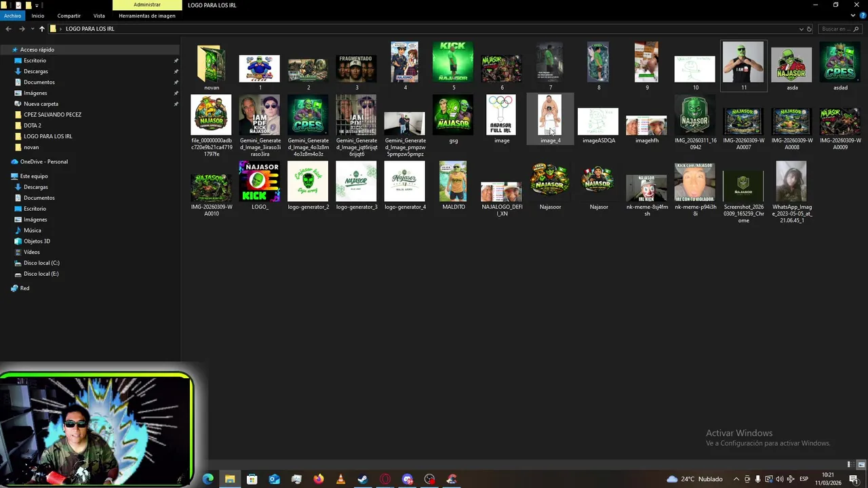This screenshot has width=868, height=488.
Task: Open Quick Access Toolbar customize dropdown
Action: click(x=38, y=5)
